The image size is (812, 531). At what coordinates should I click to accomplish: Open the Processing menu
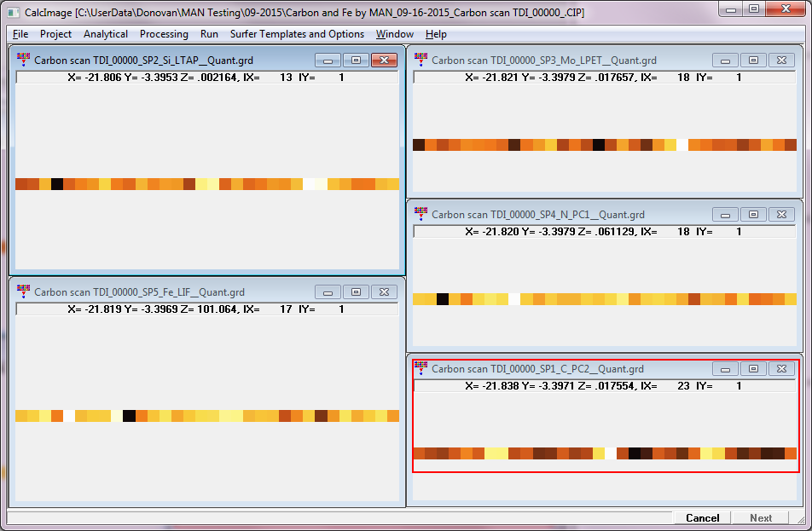point(164,34)
